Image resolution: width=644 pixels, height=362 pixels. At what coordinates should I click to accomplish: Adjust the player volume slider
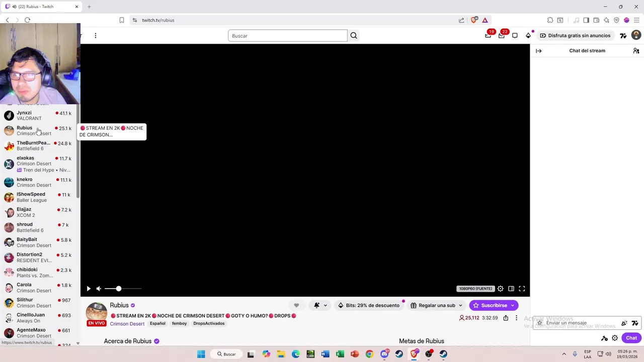pyautogui.click(x=123, y=289)
